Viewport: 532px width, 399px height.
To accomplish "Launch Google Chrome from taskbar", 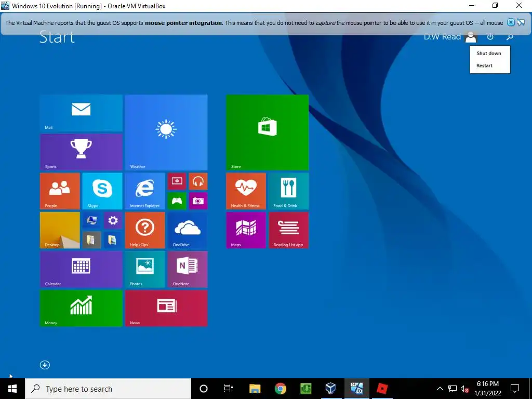I will [280, 389].
